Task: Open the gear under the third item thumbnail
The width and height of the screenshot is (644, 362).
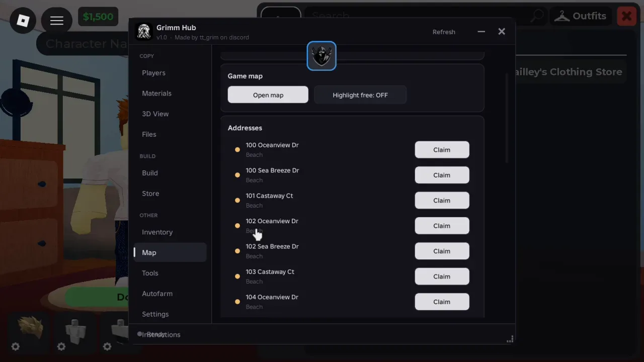Action: pyautogui.click(x=107, y=346)
